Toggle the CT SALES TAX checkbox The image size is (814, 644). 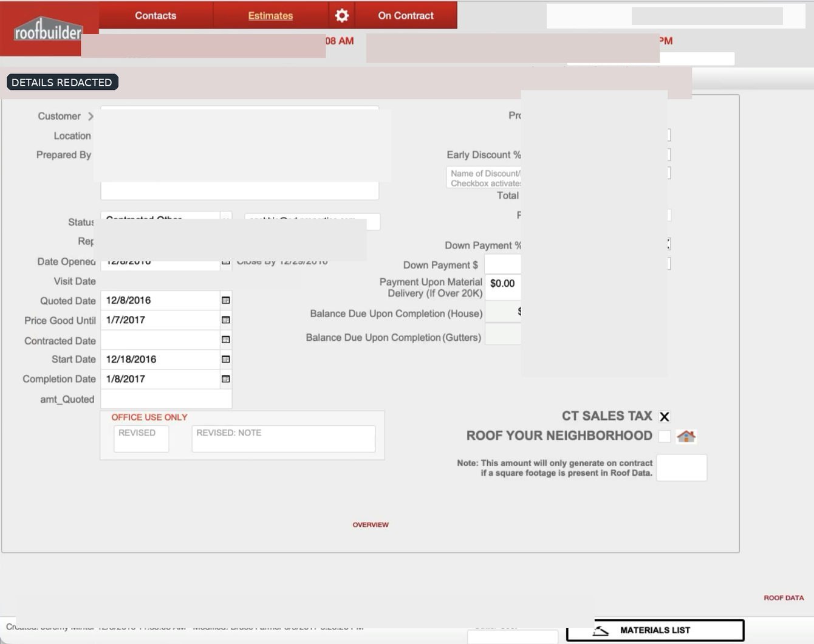[x=665, y=417]
